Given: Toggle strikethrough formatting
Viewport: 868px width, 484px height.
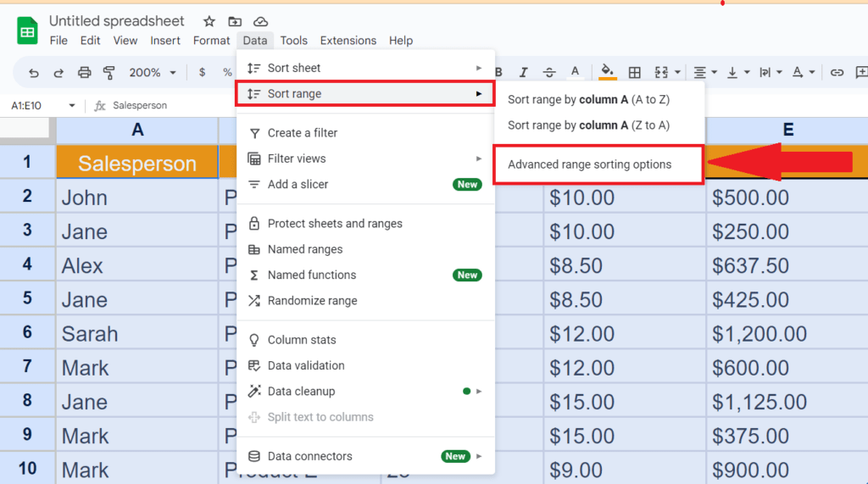Looking at the screenshot, I should coord(549,72).
